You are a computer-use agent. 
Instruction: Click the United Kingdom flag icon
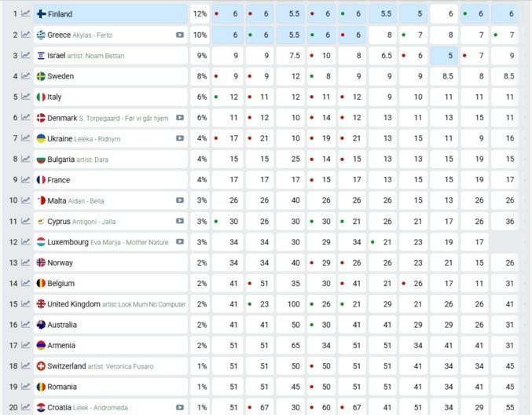[x=41, y=304]
